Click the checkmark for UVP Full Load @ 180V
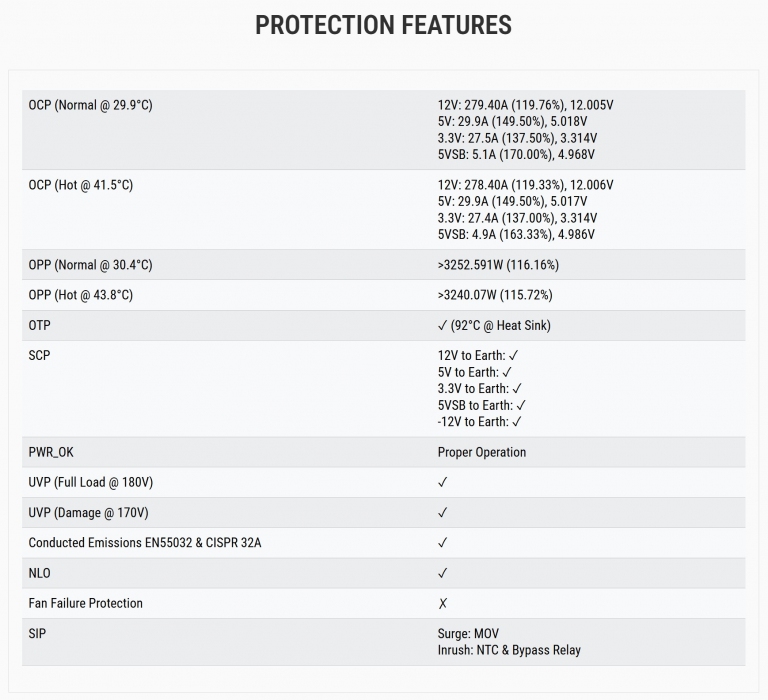Image resolution: width=768 pixels, height=700 pixels. [x=443, y=482]
